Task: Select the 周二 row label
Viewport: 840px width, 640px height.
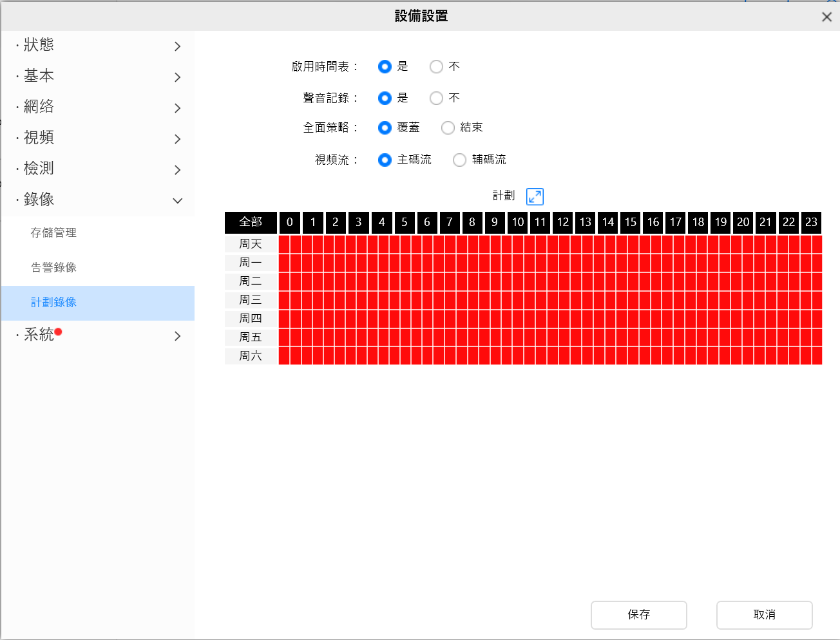Action: (x=251, y=281)
